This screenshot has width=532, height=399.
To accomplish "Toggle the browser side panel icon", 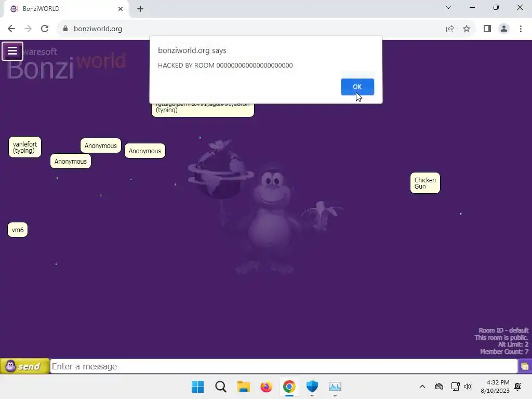I will 487,29.
